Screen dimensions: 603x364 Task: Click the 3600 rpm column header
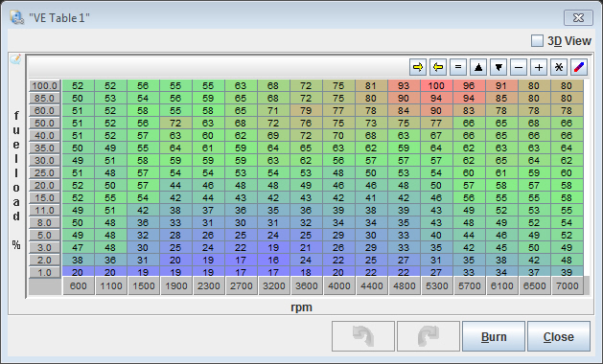307,286
